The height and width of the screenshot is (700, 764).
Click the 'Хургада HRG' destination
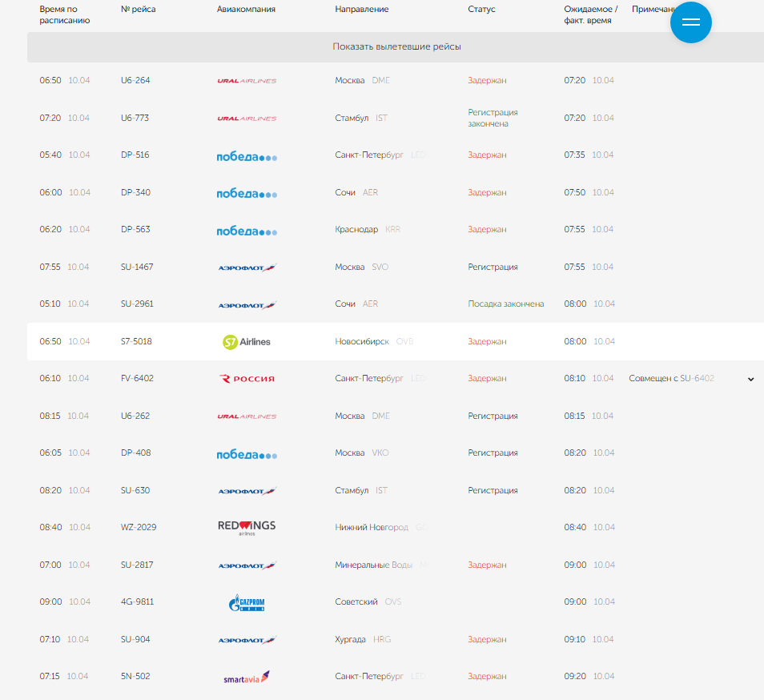(x=363, y=640)
